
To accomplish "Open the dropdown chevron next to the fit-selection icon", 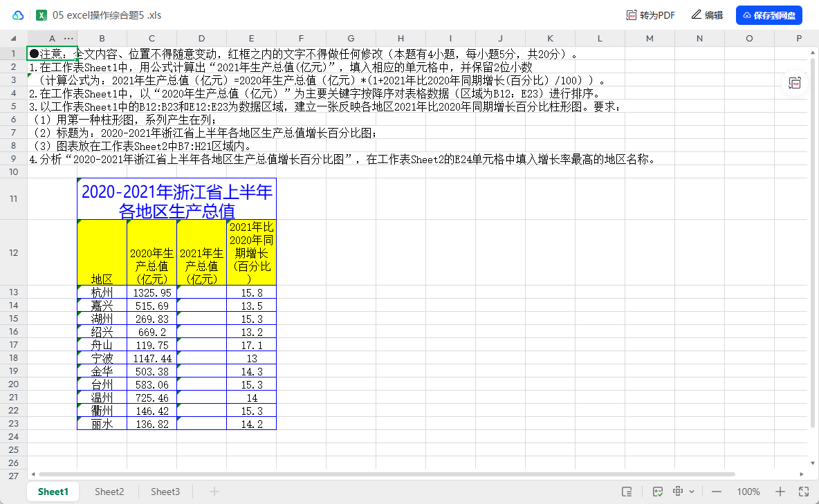I will click(x=692, y=492).
